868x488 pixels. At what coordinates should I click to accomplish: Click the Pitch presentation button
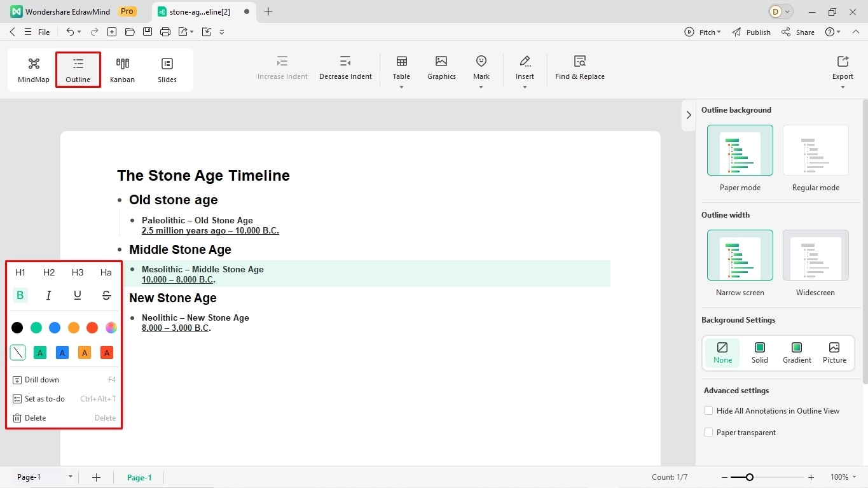click(x=702, y=32)
